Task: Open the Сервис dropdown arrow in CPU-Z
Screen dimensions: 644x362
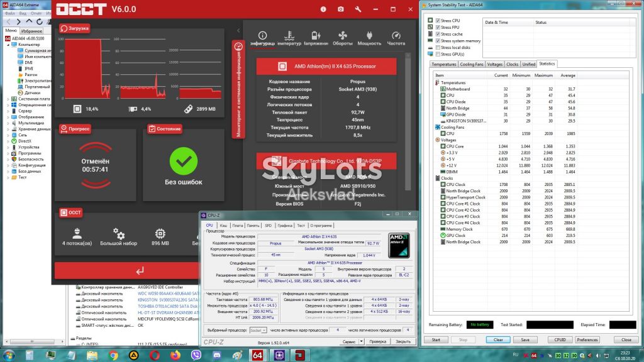Action: click(x=361, y=341)
